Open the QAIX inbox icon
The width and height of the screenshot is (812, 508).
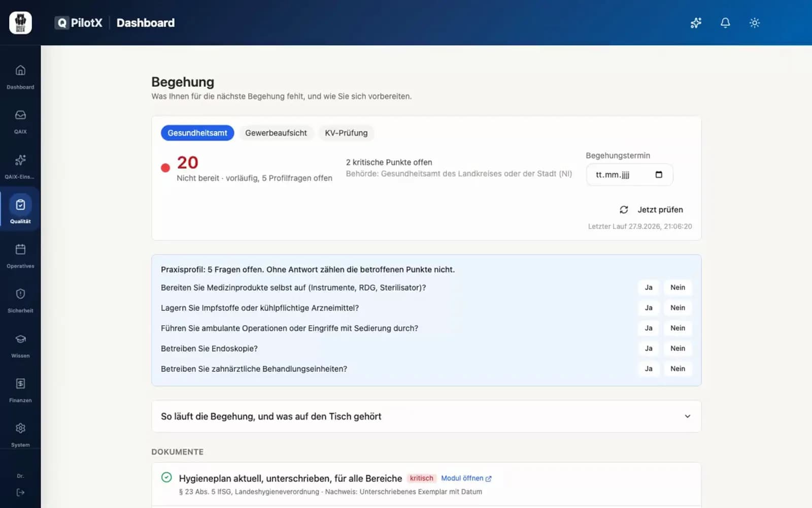20,115
